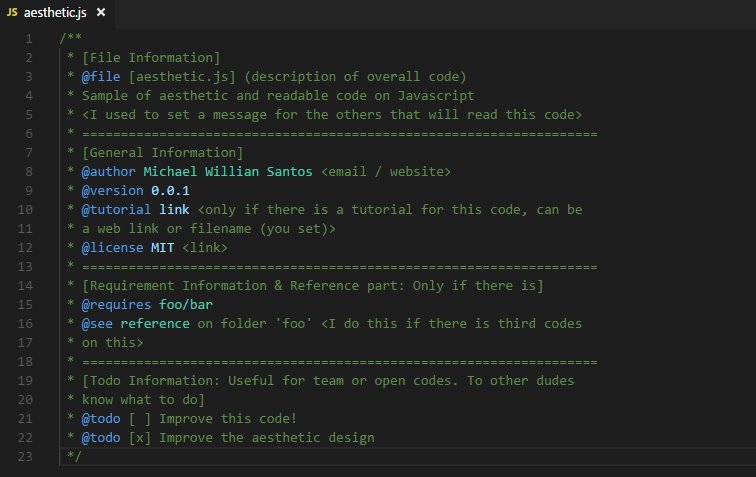Image resolution: width=756 pixels, height=477 pixels.
Task: Click line number 7 in the gutter
Action: coord(29,153)
